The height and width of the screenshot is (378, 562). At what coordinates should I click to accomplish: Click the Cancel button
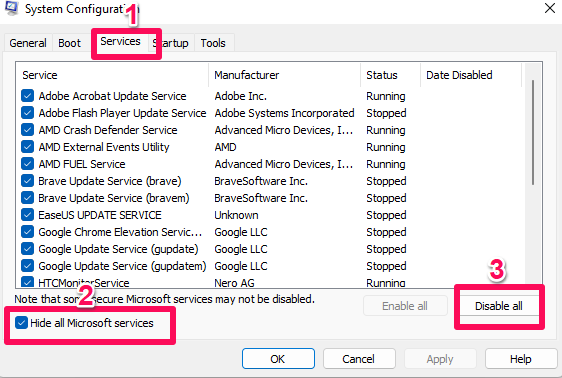[x=359, y=359]
